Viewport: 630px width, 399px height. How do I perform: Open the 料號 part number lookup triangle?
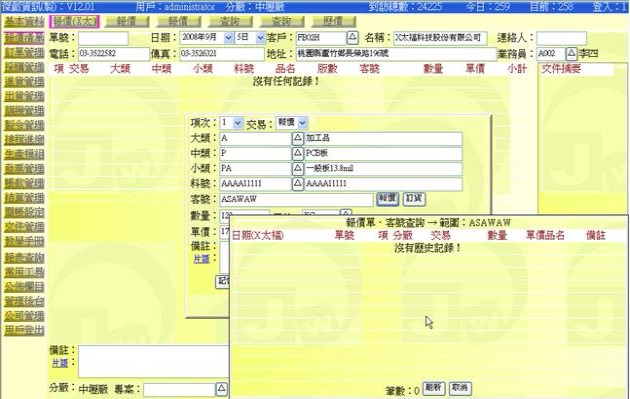[297, 184]
